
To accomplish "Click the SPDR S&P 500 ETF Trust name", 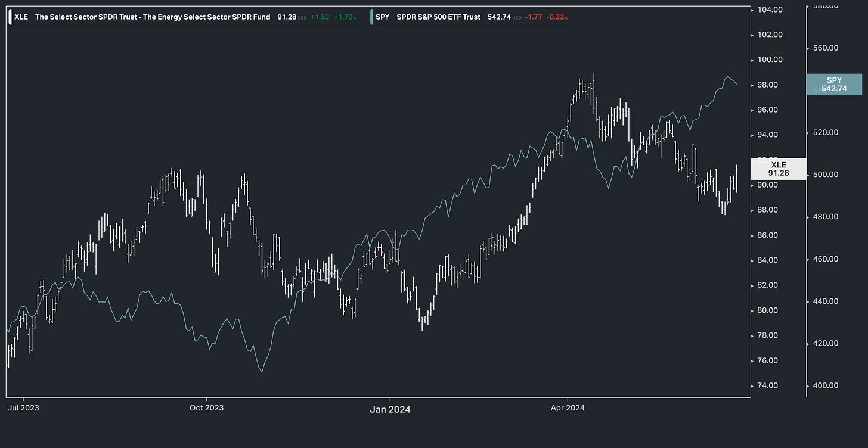I will pos(438,17).
